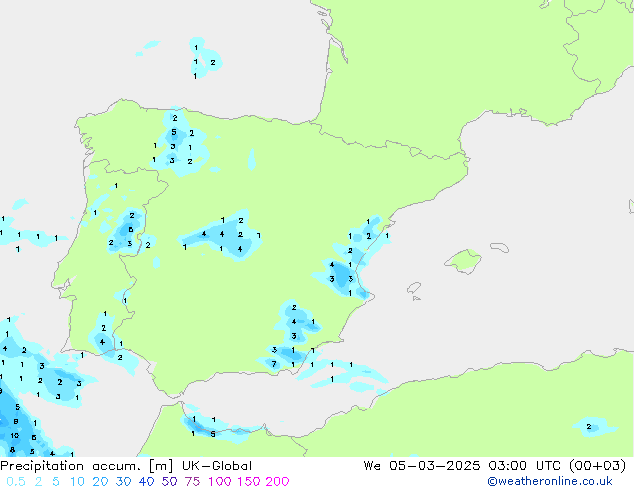This screenshot has width=634, height=490.
Task: Click the 'Precipitation accum. [m]' title text
Action: click(x=87, y=466)
